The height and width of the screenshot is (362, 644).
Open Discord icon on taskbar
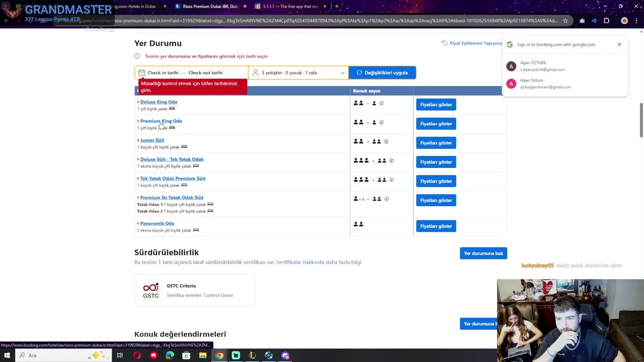pos(285,355)
